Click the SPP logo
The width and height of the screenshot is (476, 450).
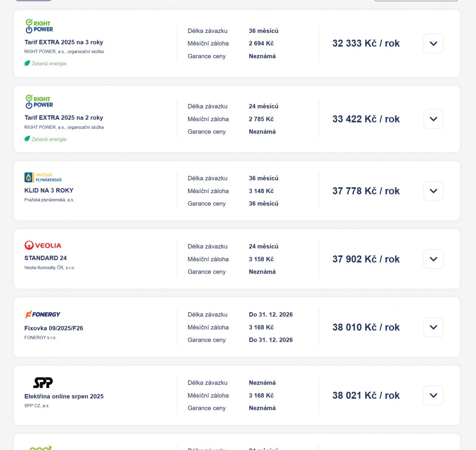tap(43, 383)
